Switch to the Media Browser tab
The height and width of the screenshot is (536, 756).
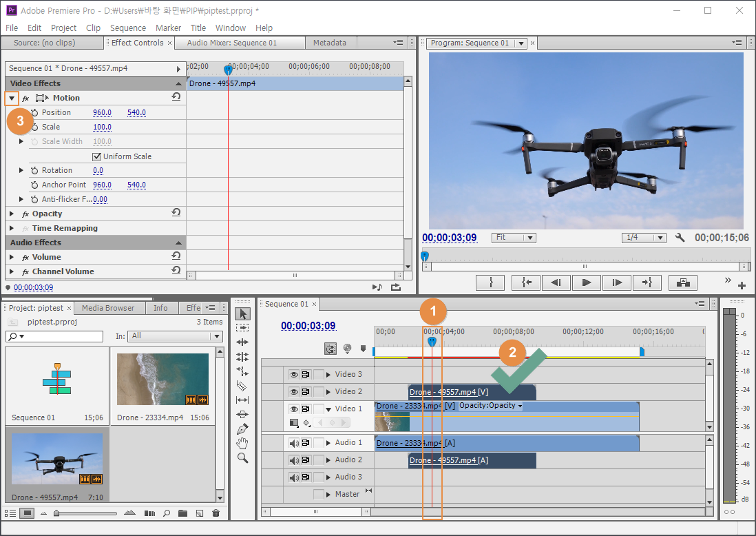click(108, 308)
